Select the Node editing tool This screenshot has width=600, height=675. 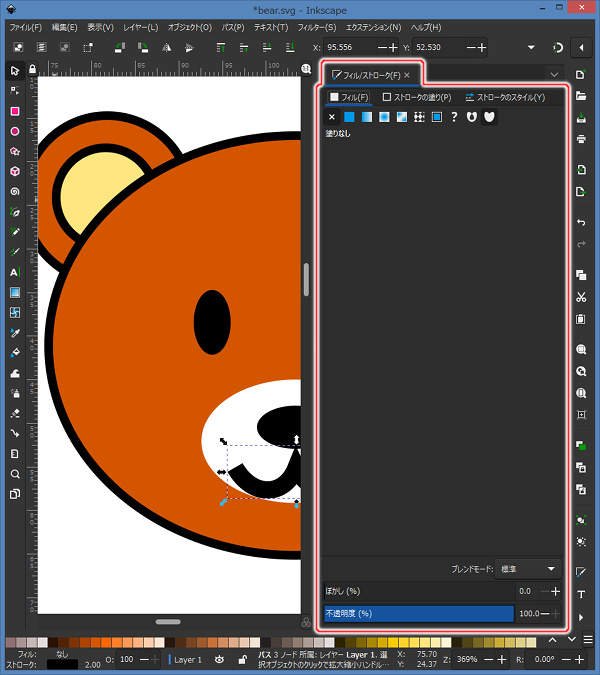(14, 90)
